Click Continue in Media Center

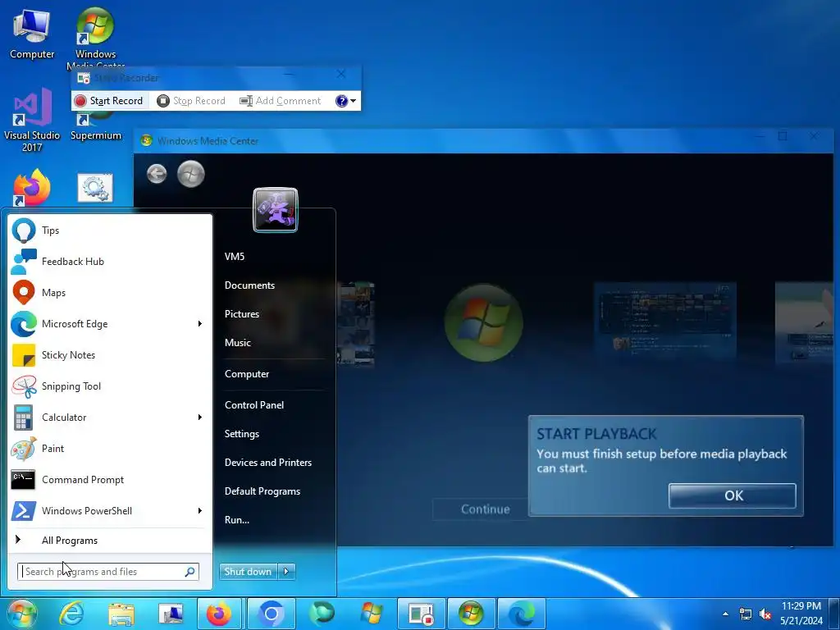[x=486, y=509]
